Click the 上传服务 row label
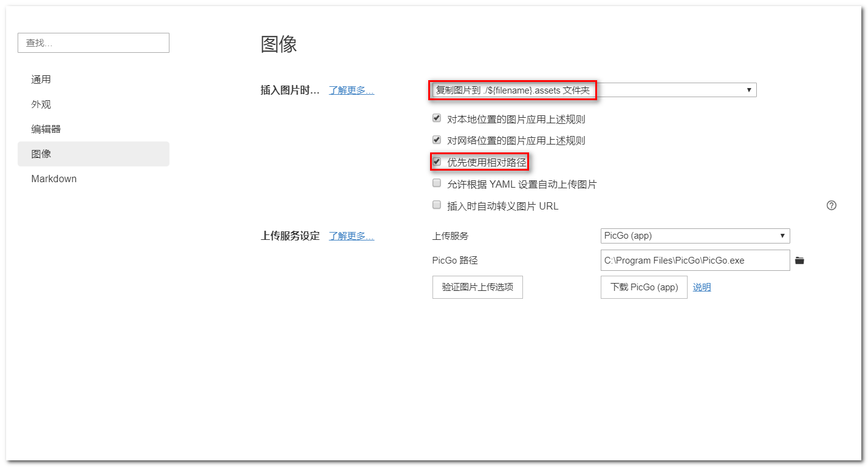Screen dimensions: 868x467 tap(450, 236)
